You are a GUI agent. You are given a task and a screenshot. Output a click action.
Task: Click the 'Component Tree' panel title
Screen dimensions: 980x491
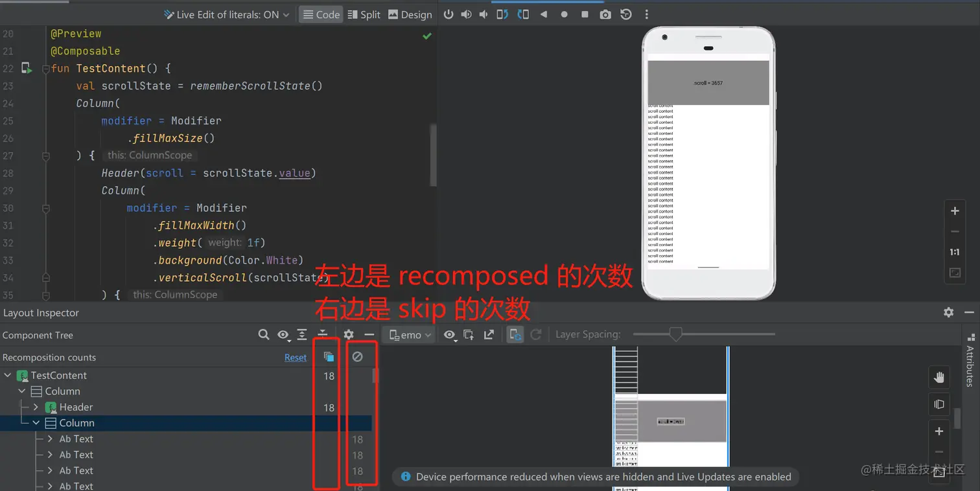point(38,335)
